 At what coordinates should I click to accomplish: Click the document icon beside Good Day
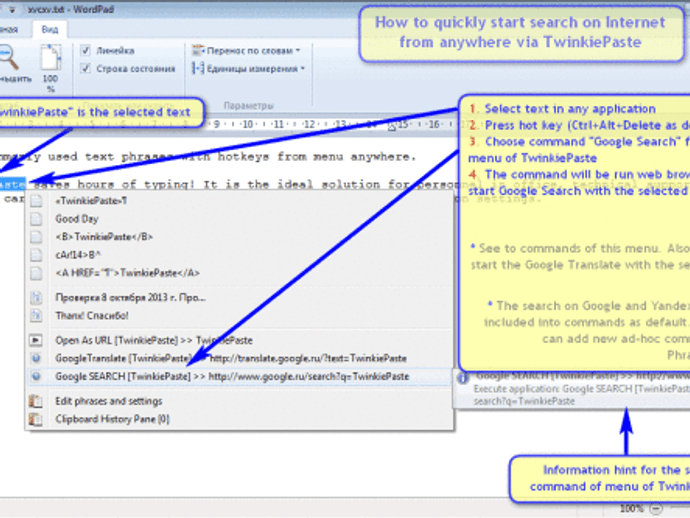[x=36, y=219]
